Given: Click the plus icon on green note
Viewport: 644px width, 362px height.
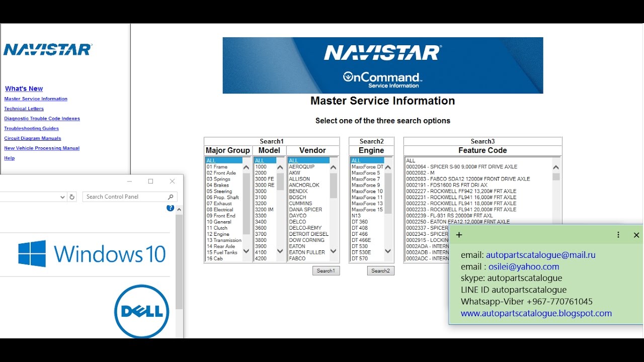Looking at the screenshot, I should (x=459, y=235).
